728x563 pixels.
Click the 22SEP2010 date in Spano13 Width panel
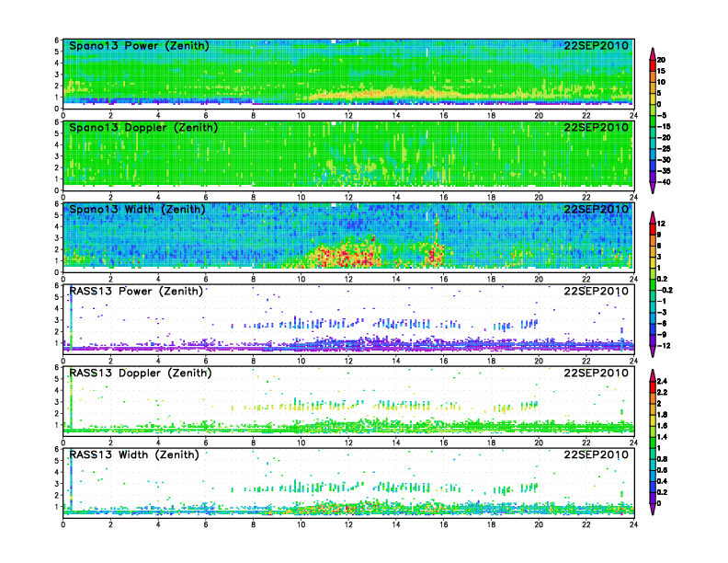point(597,210)
